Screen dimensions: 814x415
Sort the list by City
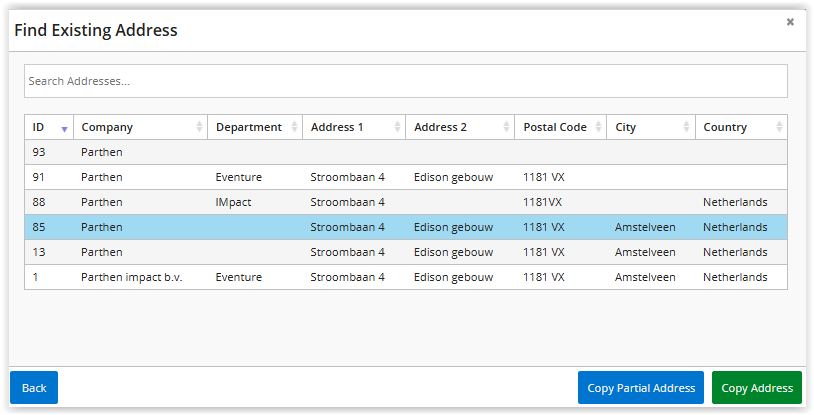pyautogui.click(x=651, y=127)
